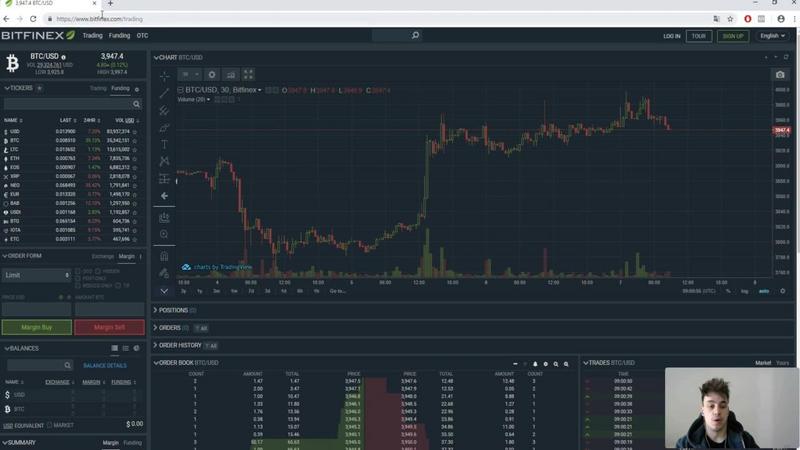Screen dimensions: 800x450
Task: Toggle the MARKET checkbox under balances
Action: [49, 425]
